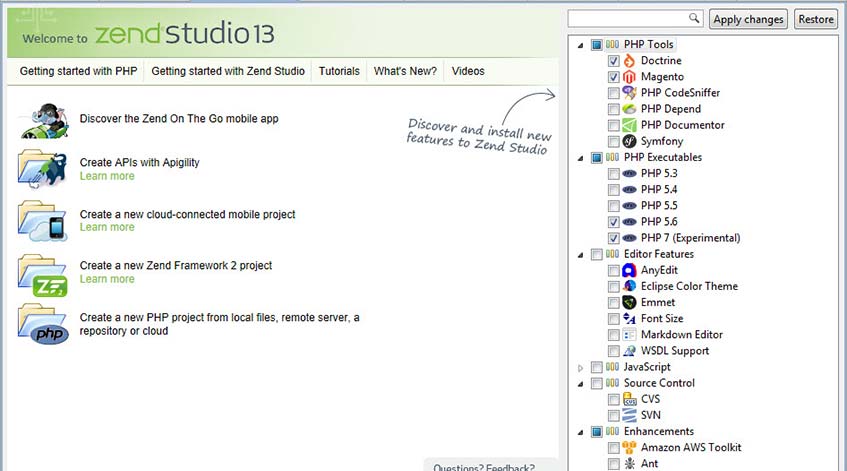Enable the PHP CodeSniffer checkbox
Viewport: 847px width, 471px height.
point(613,93)
